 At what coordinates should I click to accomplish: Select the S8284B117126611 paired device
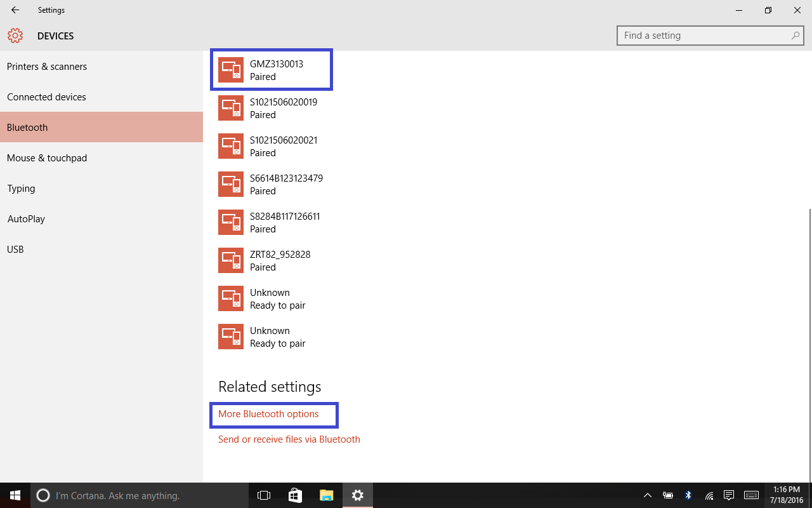pos(285,222)
